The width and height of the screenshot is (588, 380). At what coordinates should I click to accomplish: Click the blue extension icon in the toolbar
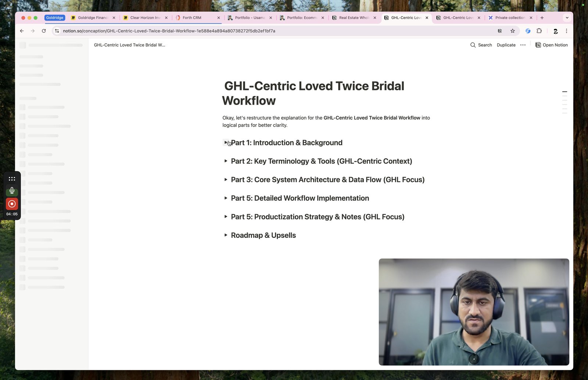(528, 31)
